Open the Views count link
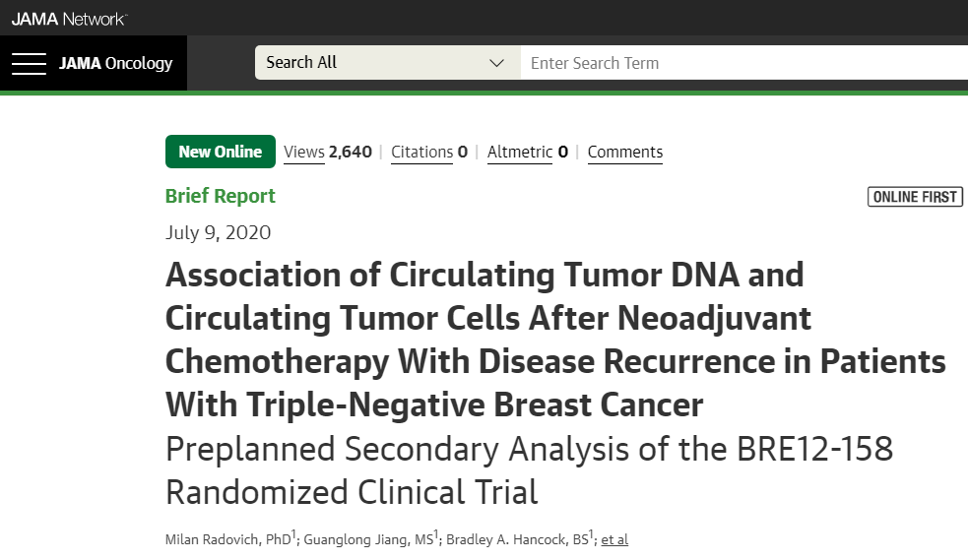This screenshot has width=968, height=560. (327, 152)
